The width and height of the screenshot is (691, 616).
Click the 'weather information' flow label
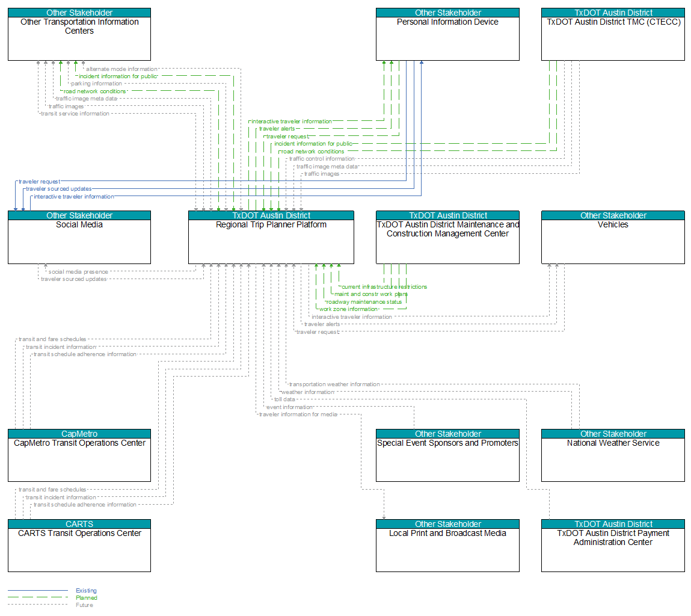307,392
